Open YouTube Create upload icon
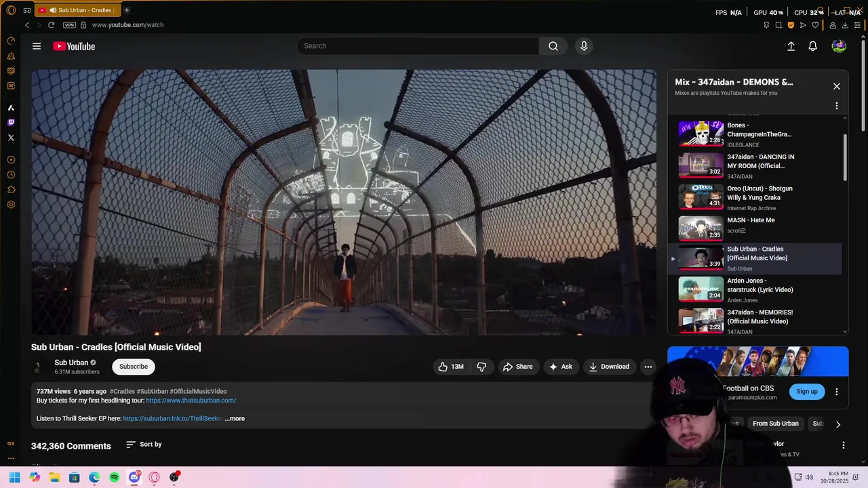The width and height of the screenshot is (868, 488). 791,46
